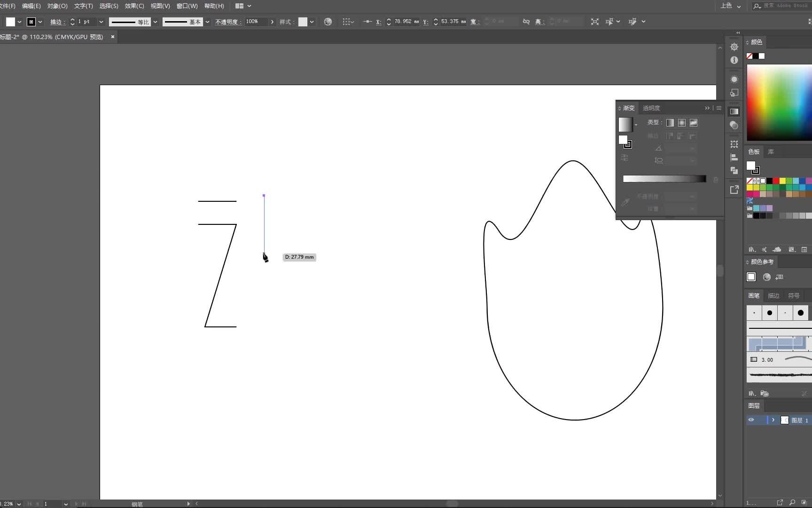Click the search icon at layers panel bottom

tap(792, 502)
